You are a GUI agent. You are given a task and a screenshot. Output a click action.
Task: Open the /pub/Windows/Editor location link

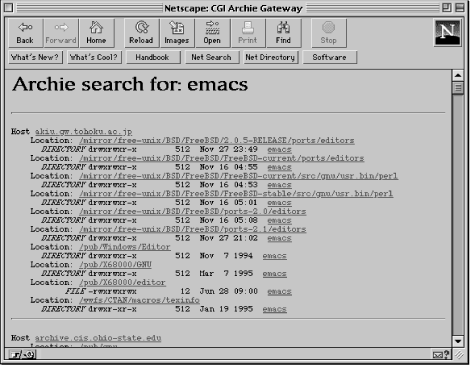(125, 247)
